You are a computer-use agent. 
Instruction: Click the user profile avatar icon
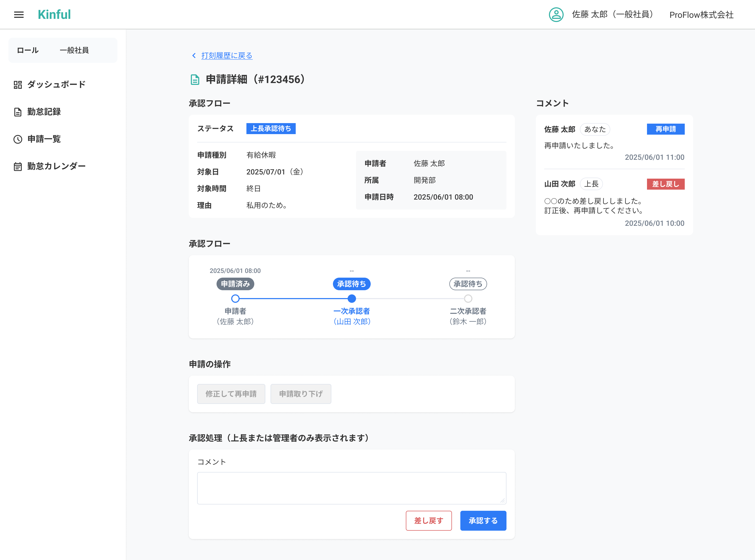point(556,15)
